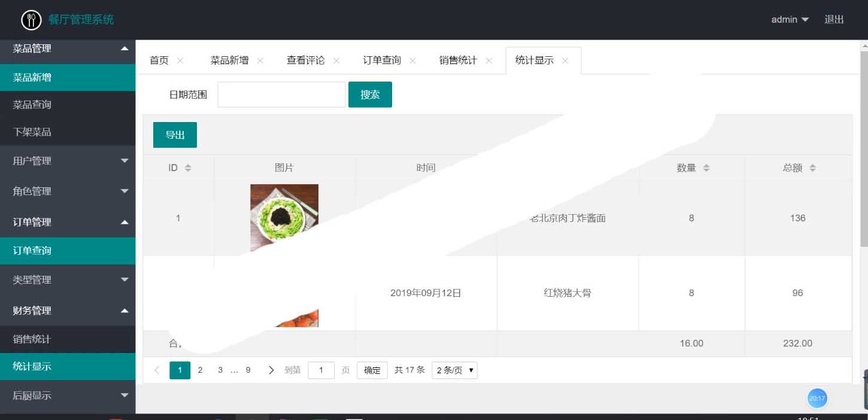Expand the 后厨显示 sidebar section
Image resolution: width=868 pixels, height=420 pixels.
point(68,395)
